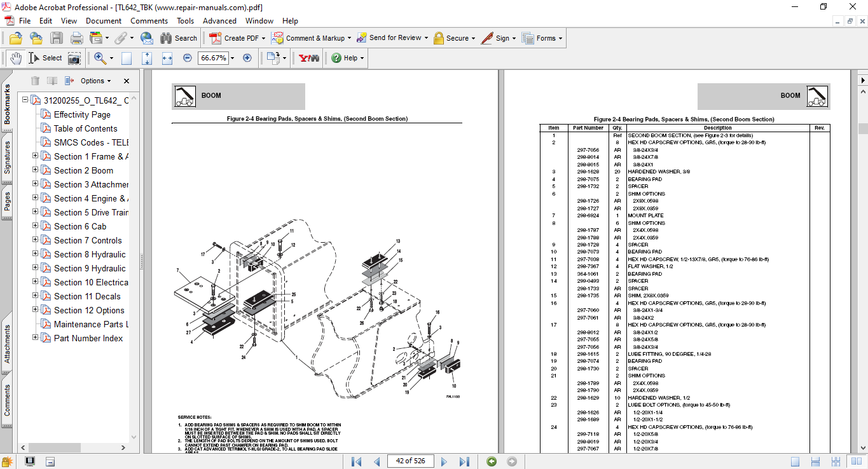
Task: Choose the Fit Width view icon
Action: pos(167,58)
